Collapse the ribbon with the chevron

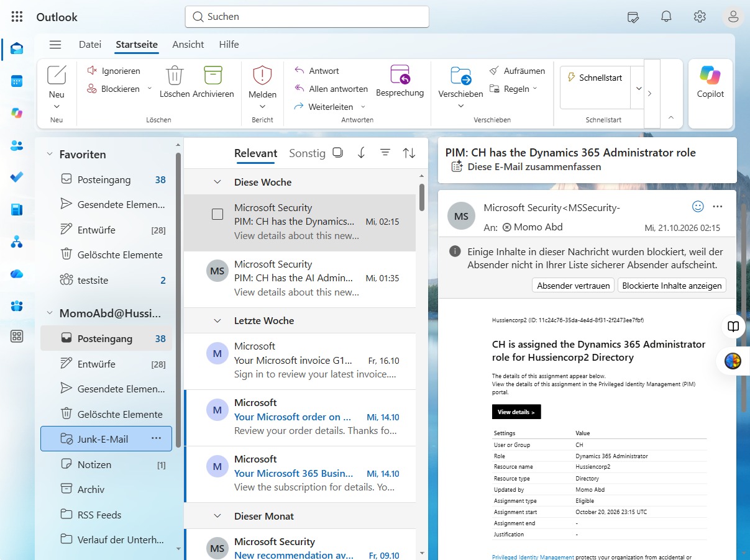(x=670, y=117)
